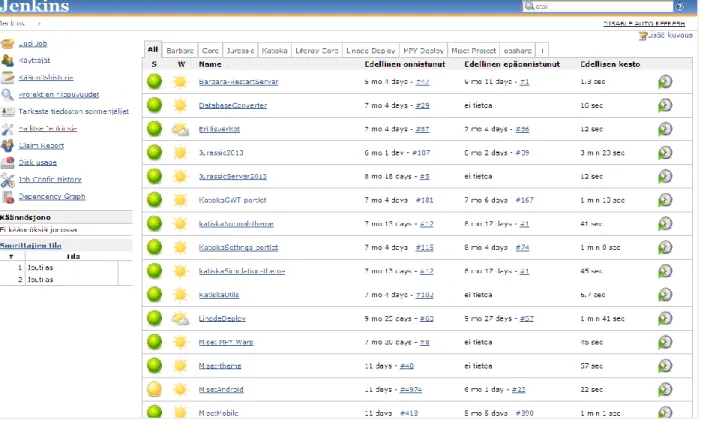Sort by Name column header
This screenshot has height=424, width=701.
pos(210,64)
